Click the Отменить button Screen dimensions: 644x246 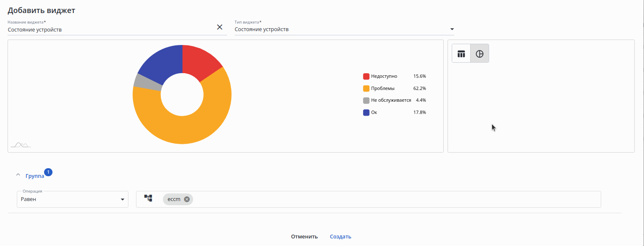click(x=304, y=236)
